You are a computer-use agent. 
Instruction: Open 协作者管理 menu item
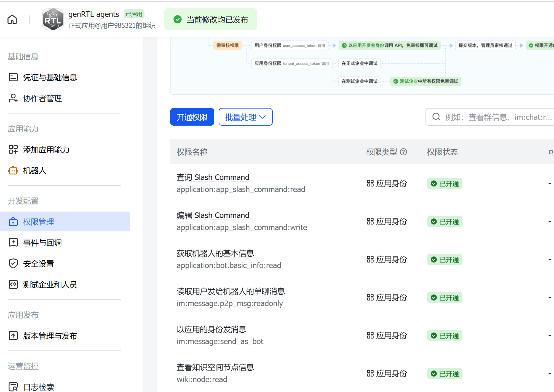tap(65, 98)
